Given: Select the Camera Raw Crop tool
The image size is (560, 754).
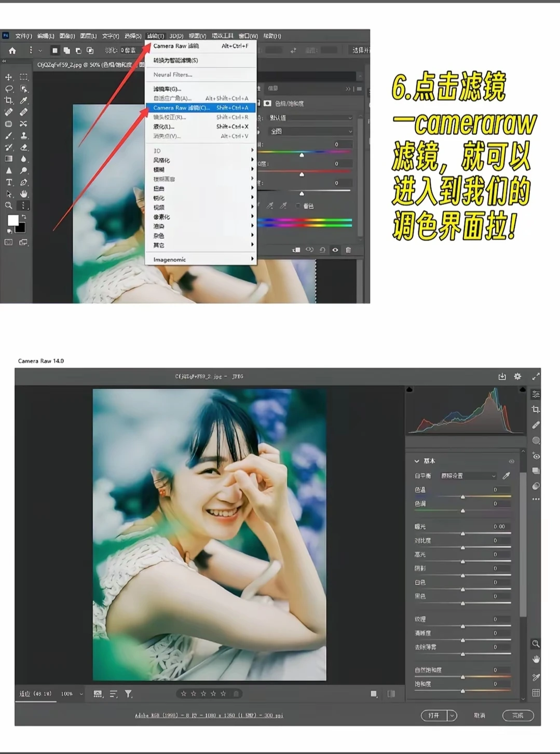Looking at the screenshot, I should pyautogui.click(x=536, y=410).
